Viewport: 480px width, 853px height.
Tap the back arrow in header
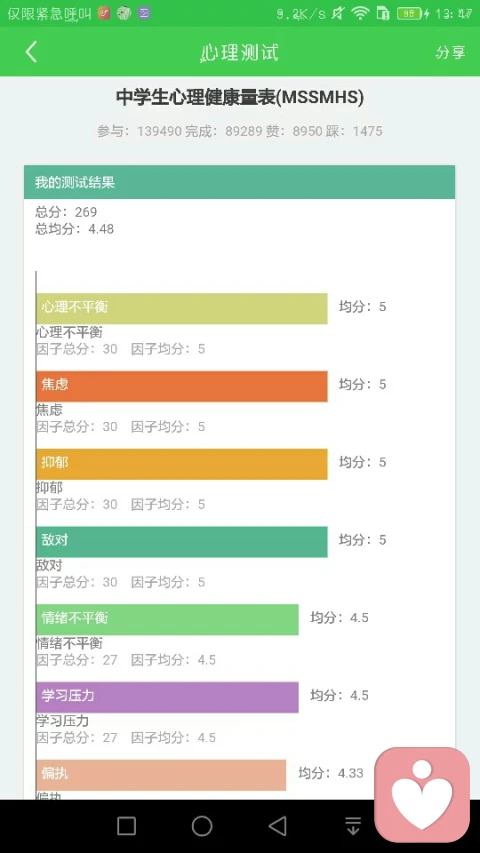pos(32,52)
